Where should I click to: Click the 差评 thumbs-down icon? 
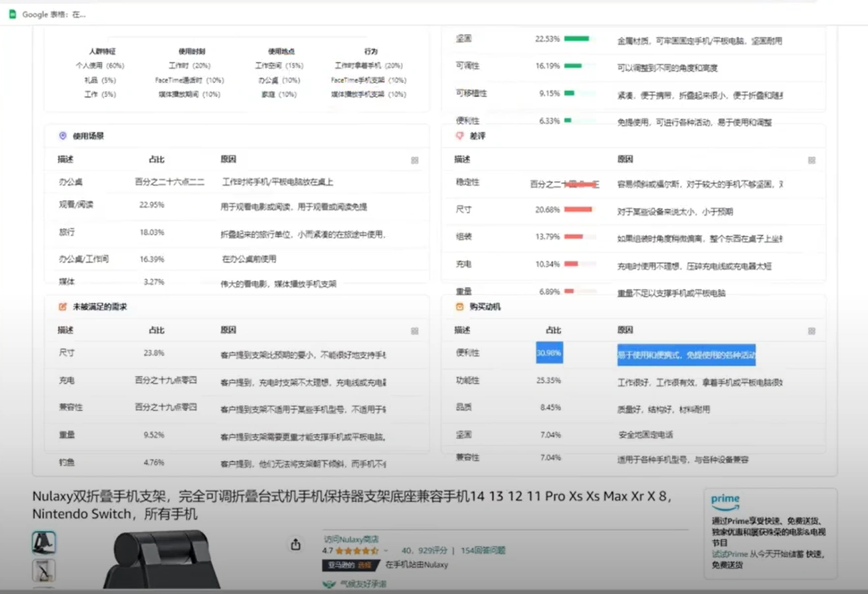click(x=459, y=136)
